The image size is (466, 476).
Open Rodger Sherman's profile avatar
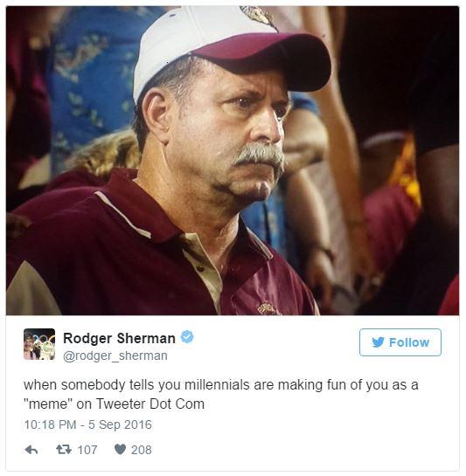(39, 344)
